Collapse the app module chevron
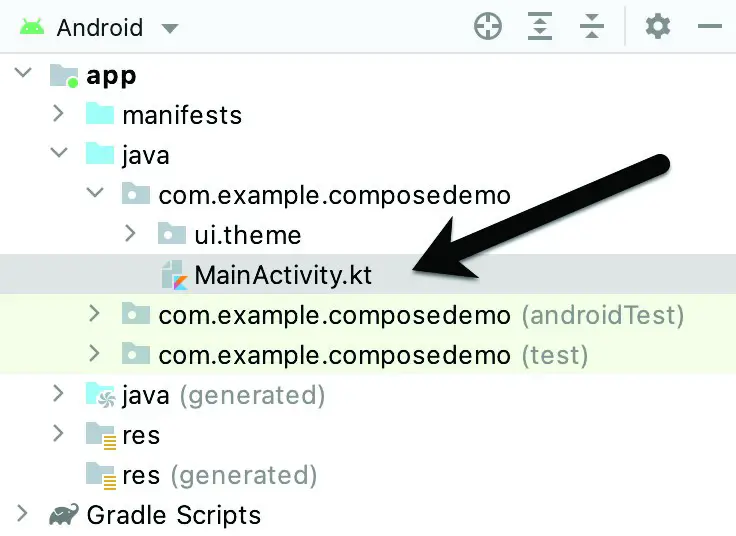Viewport: 736px width, 536px height. click(x=23, y=73)
